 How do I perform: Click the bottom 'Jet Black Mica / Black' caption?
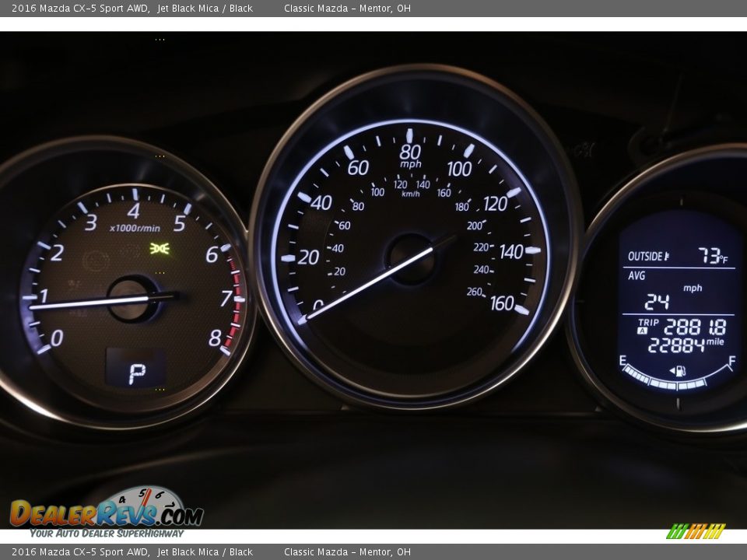(205, 552)
